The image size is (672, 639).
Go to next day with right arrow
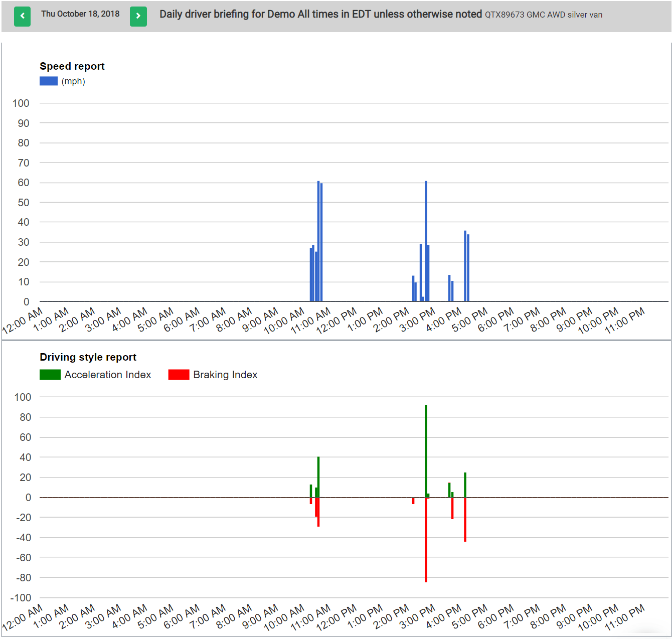(x=138, y=16)
